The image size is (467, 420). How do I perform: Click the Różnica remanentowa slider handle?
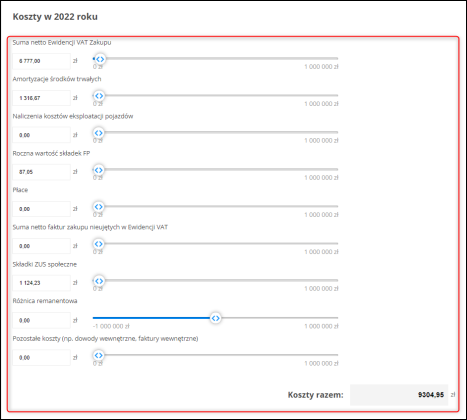click(x=216, y=318)
